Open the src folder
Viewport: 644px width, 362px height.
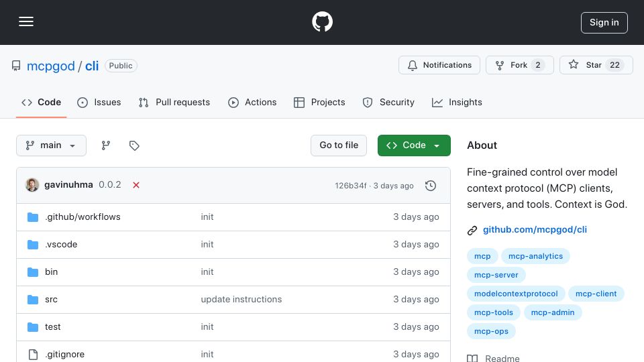click(52, 299)
